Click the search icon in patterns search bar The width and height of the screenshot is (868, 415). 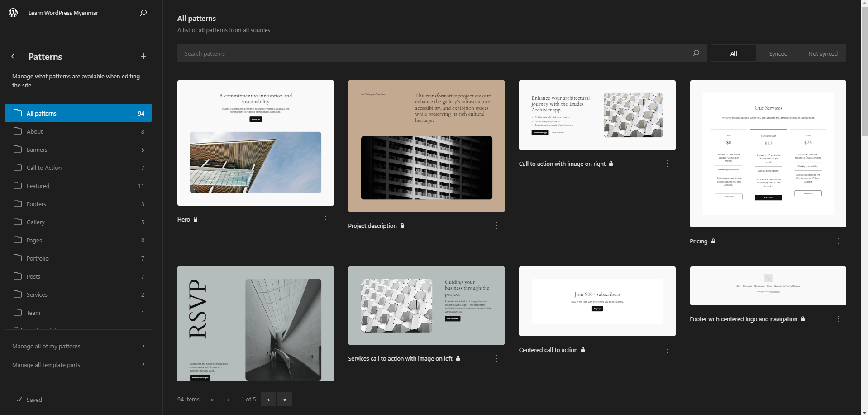pos(696,53)
